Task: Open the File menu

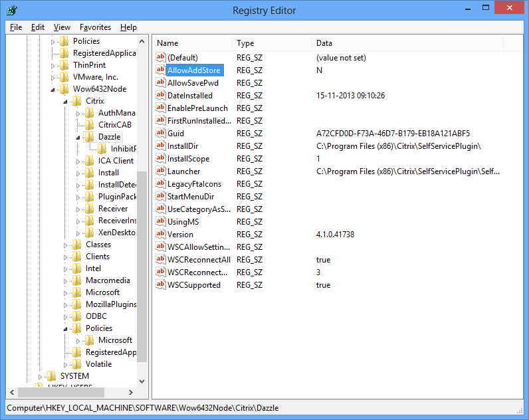Action: pyautogui.click(x=16, y=27)
